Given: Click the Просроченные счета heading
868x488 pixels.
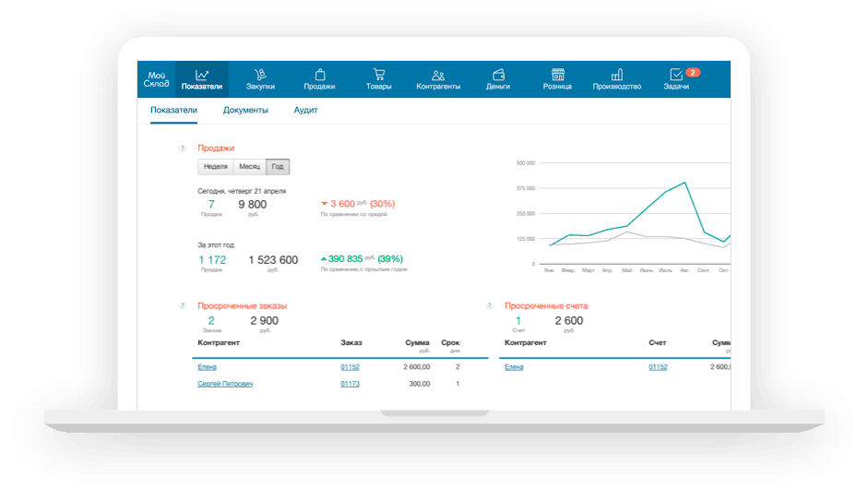Looking at the screenshot, I should [x=546, y=305].
